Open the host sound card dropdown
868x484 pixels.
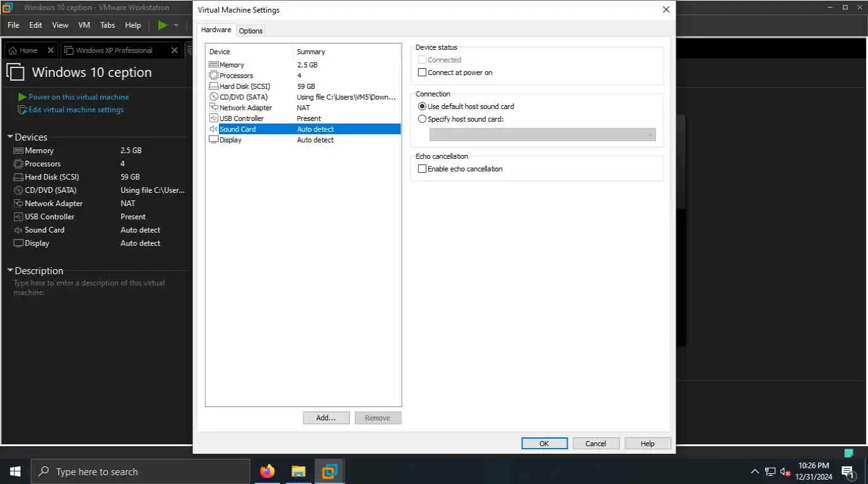(x=542, y=135)
